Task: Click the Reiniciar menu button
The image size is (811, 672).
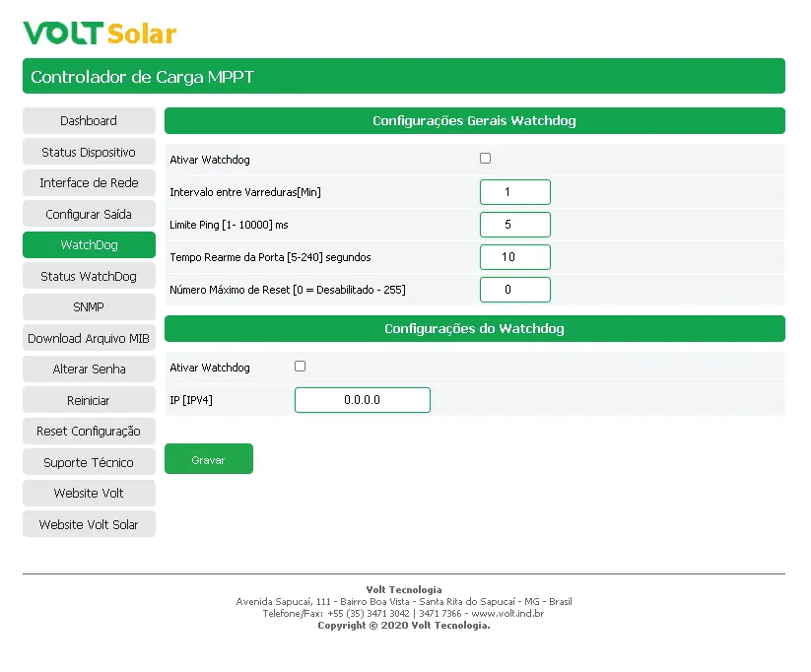Action: tap(89, 400)
